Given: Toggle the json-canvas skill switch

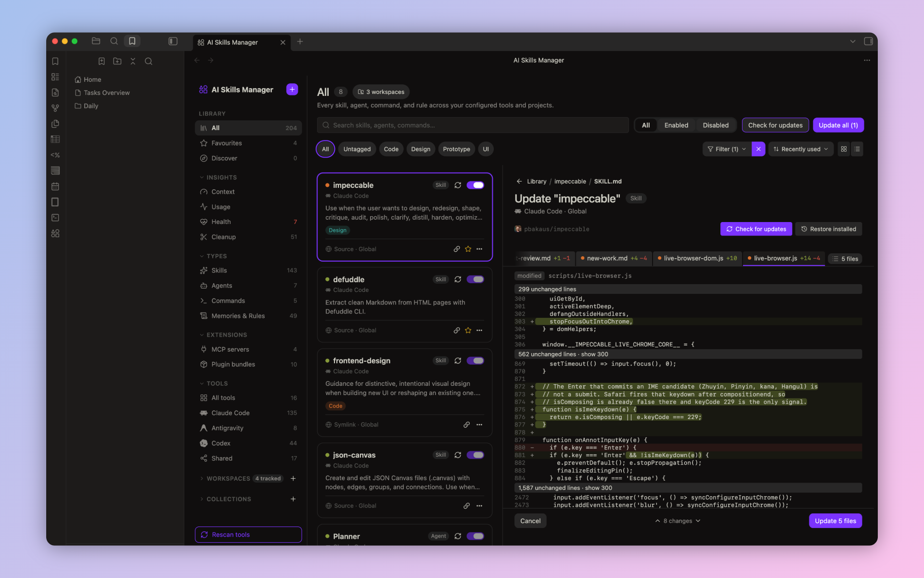Looking at the screenshot, I should click(475, 455).
